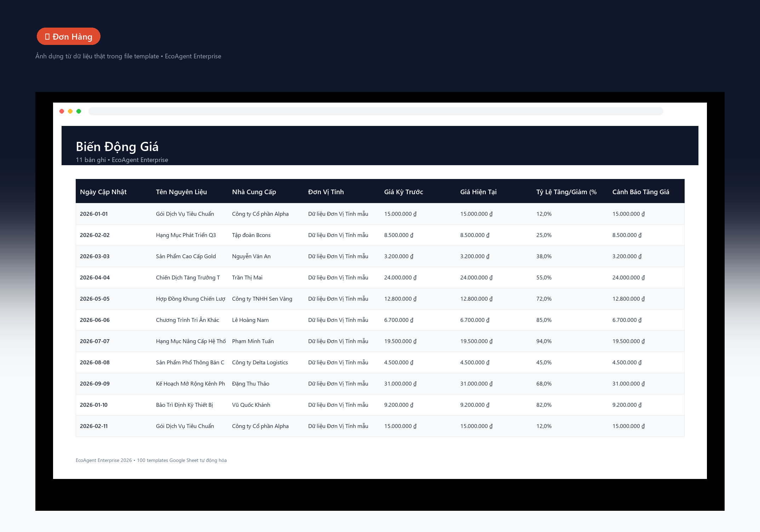Select the 2026-07-07 date cell

pyautogui.click(x=95, y=341)
